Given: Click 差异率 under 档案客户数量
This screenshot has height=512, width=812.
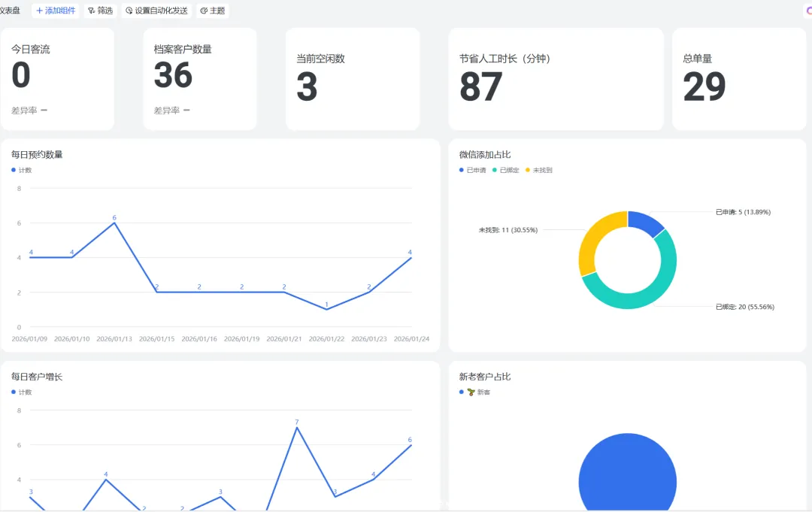Looking at the screenshot, I should 167,111.
